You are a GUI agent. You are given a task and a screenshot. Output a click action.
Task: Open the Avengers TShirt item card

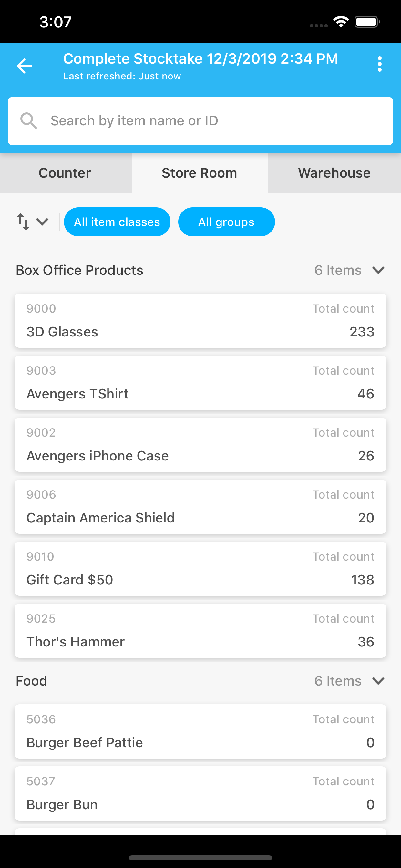200,382
